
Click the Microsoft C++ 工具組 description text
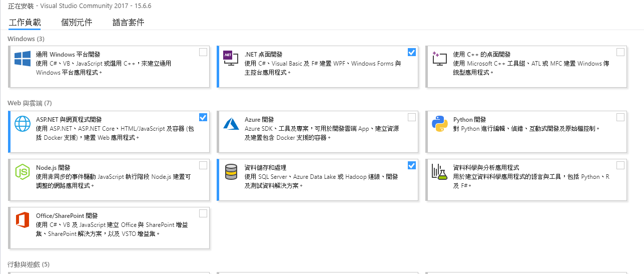coord(531,68)
